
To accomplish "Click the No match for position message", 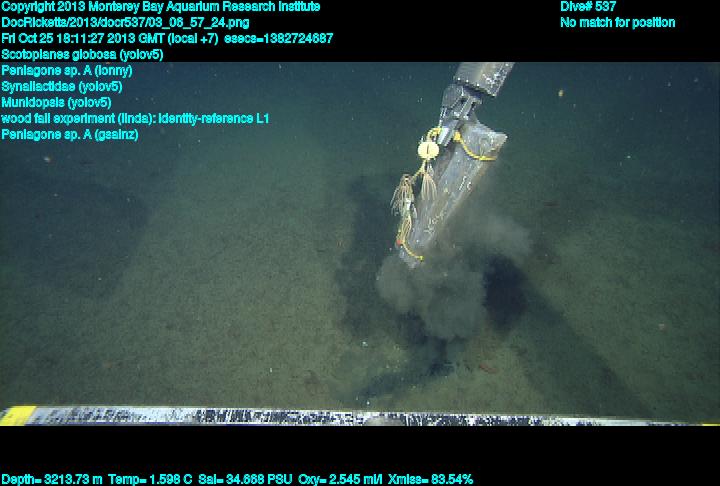I will pyautogui.click(x=617, y=22).
